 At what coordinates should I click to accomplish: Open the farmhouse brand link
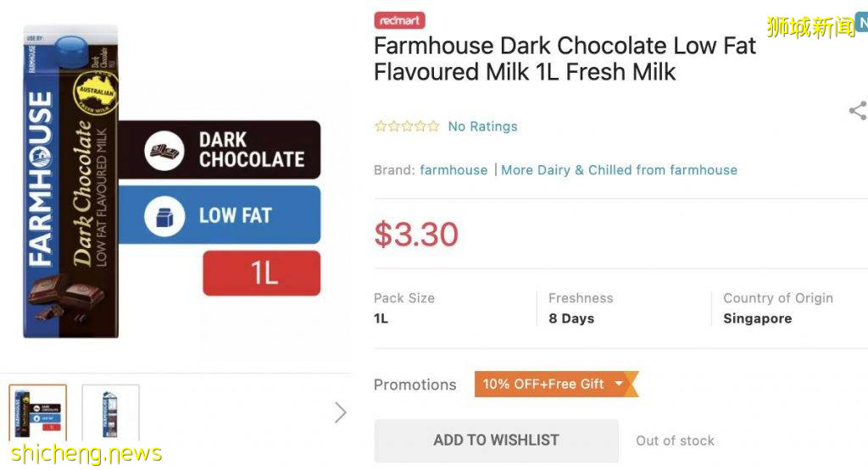pyautogui.click(x=453, y=170)
